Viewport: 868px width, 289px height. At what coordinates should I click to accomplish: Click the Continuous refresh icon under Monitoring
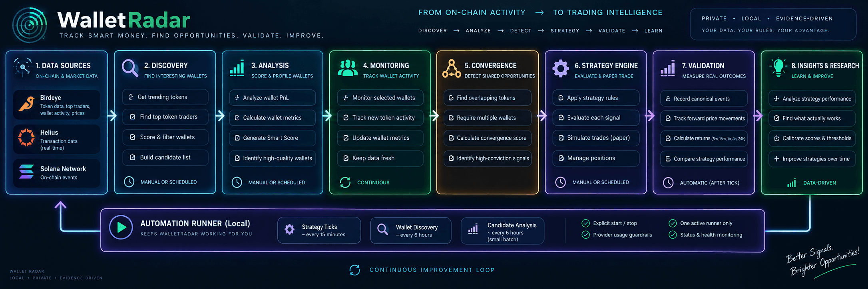coord(345,182)
